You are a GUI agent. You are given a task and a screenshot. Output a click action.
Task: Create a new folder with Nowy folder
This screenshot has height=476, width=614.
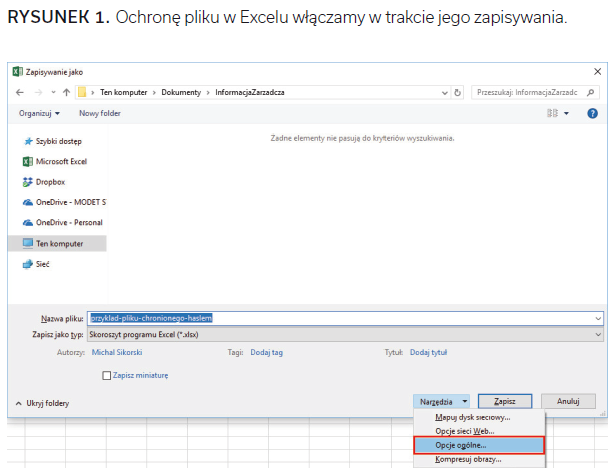(x=100, y=113)
